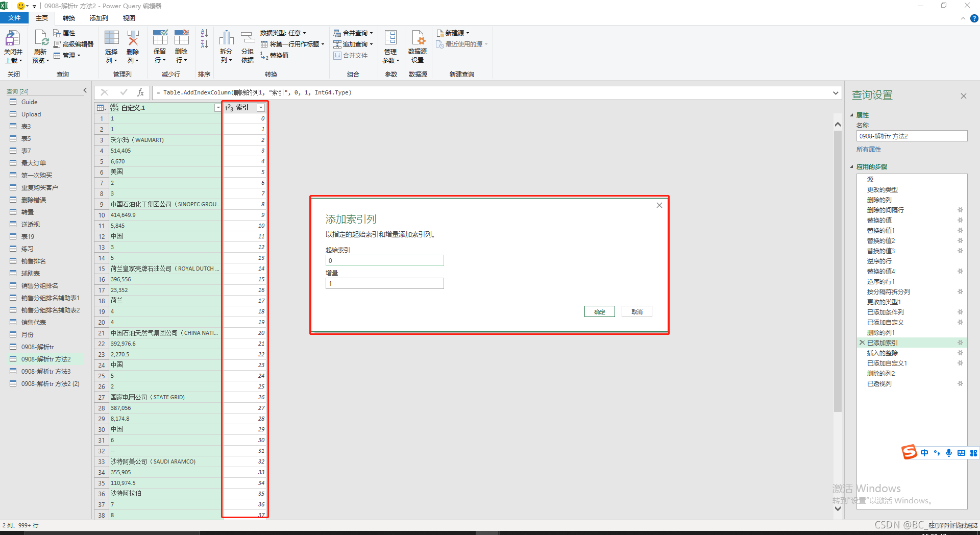Click the 属性 properties button in ribbon
This screenshot has height=535, width=980.
click(64, 33)
